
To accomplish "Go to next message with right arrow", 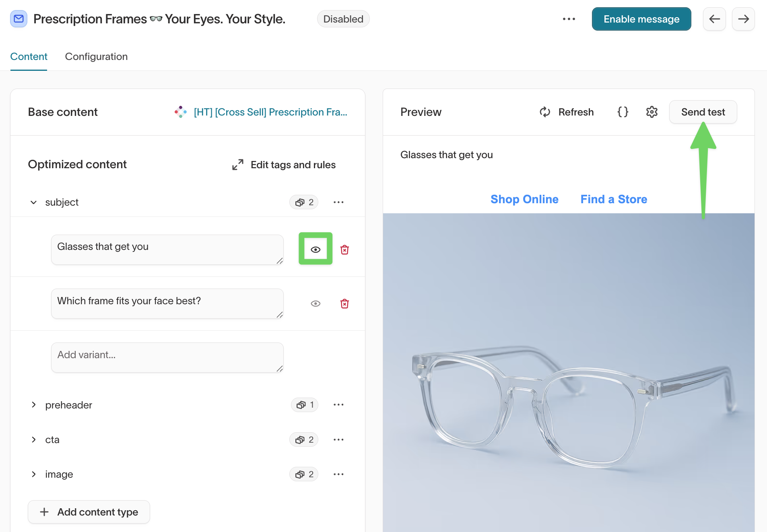I will [743, 19].
